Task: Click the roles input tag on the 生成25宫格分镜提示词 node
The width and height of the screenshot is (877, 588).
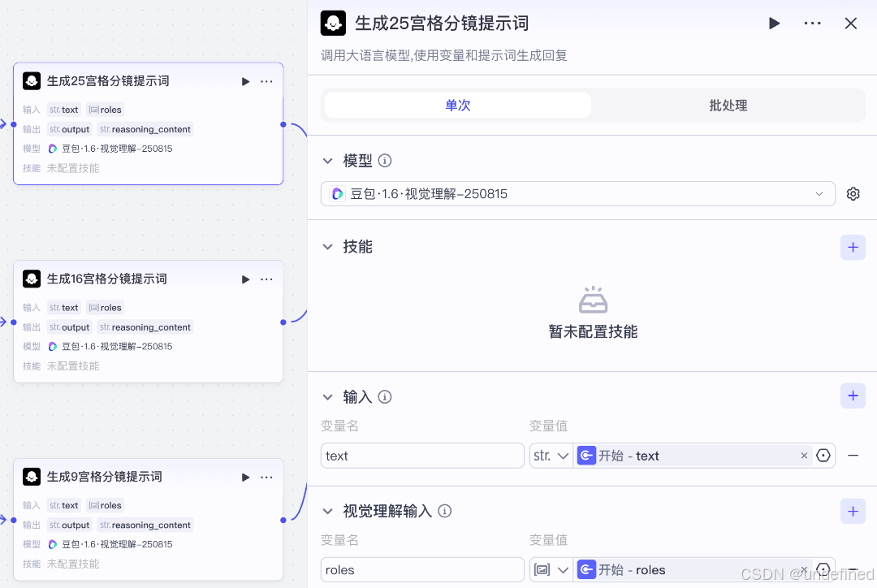Action: pos(105,110)
